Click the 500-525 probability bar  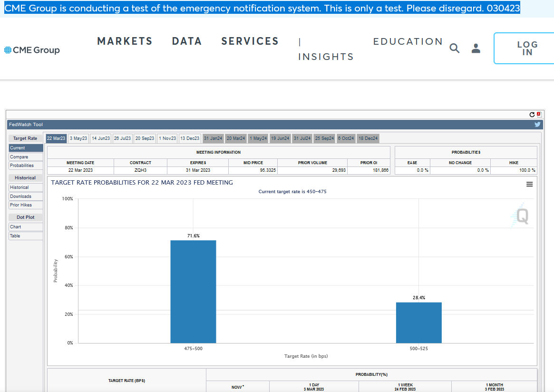[418, 323]
